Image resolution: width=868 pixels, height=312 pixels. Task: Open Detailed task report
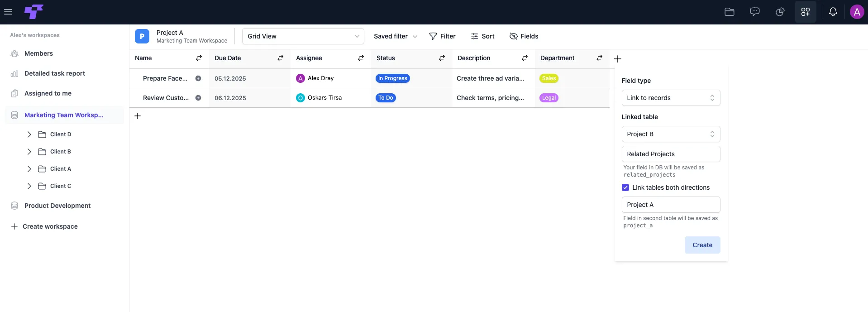tap(55, 73)
